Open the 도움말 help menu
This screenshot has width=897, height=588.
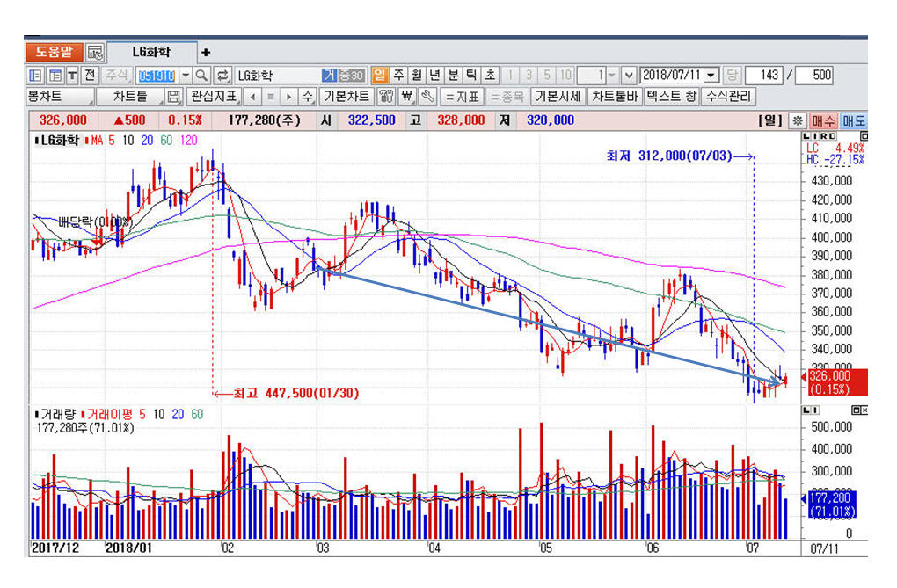coord(54,53)
